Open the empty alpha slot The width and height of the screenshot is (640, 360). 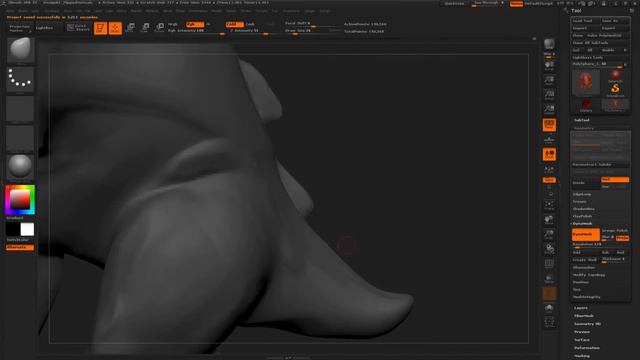point(20,108)
